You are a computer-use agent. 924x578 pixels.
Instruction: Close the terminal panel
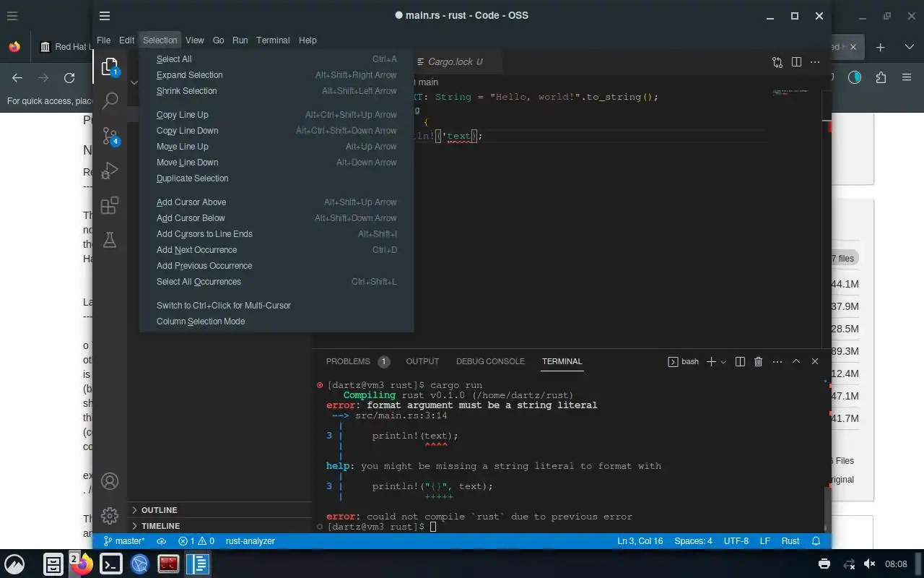point(815,361)
